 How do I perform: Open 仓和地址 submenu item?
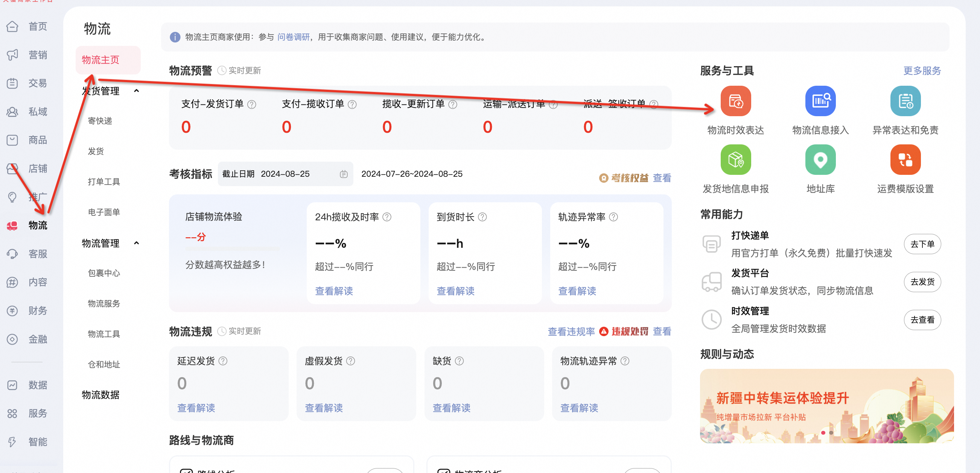[x=104, y=364]
